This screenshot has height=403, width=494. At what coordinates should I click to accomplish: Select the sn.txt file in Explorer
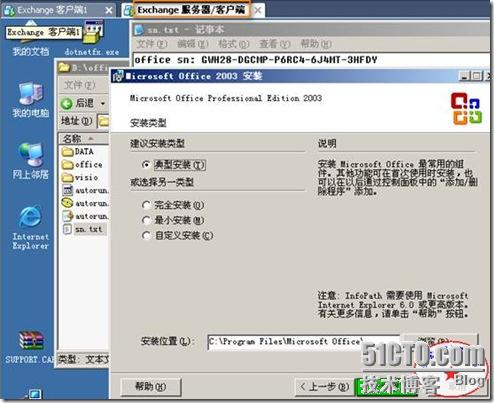point(83,229)
